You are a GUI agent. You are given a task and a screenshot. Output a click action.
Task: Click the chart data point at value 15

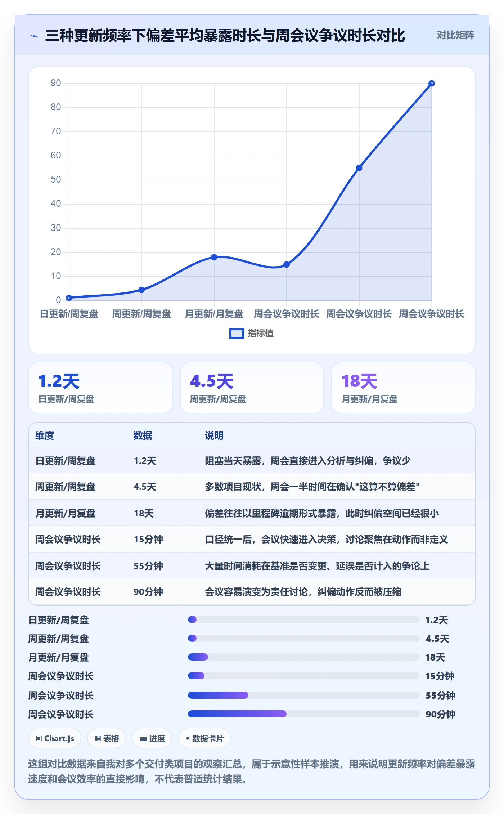coord(287,264)
